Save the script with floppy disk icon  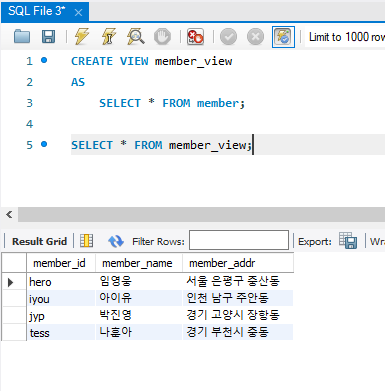pos(48,37)
